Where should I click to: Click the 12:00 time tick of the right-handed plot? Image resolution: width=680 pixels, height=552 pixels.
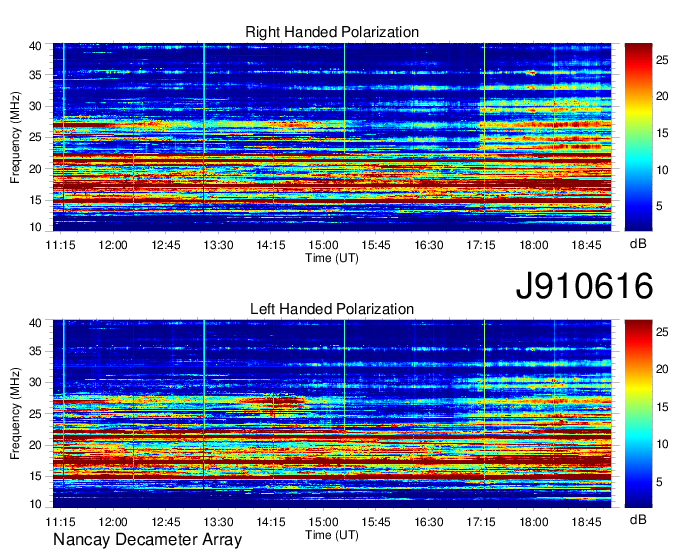pyautogui.click(x=113, y=245)
